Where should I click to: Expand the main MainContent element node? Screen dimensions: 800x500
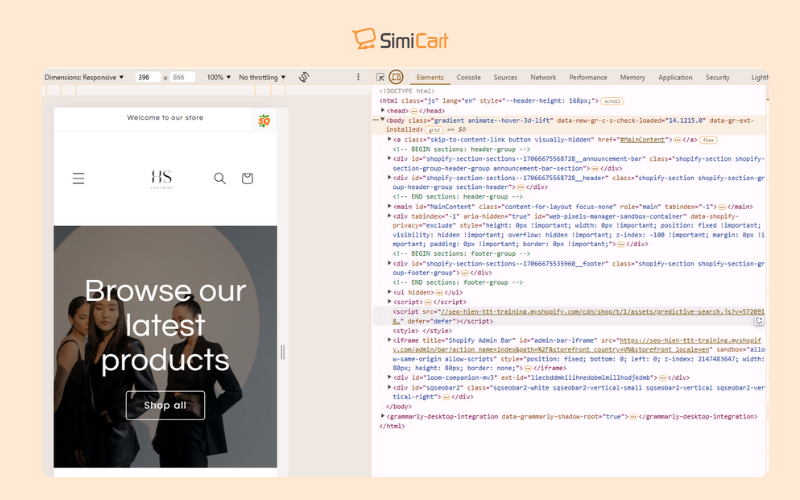pos(389,206)
